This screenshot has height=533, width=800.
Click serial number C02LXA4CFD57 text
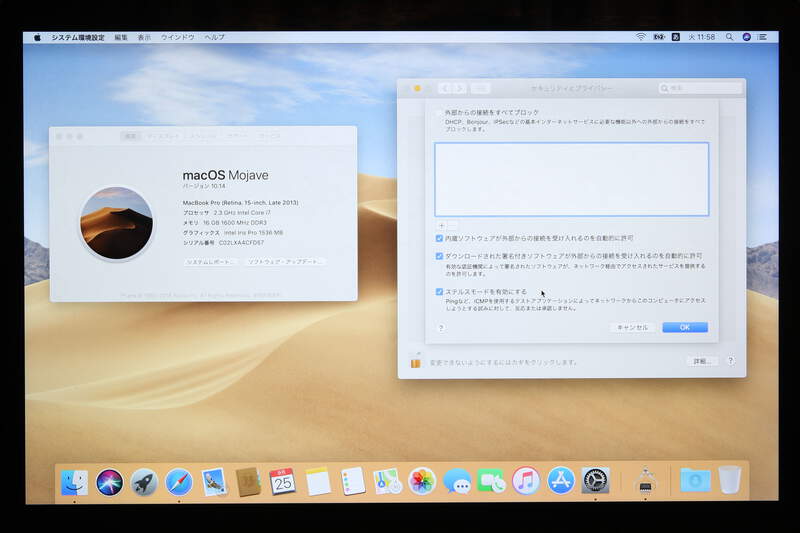(241, 243)
